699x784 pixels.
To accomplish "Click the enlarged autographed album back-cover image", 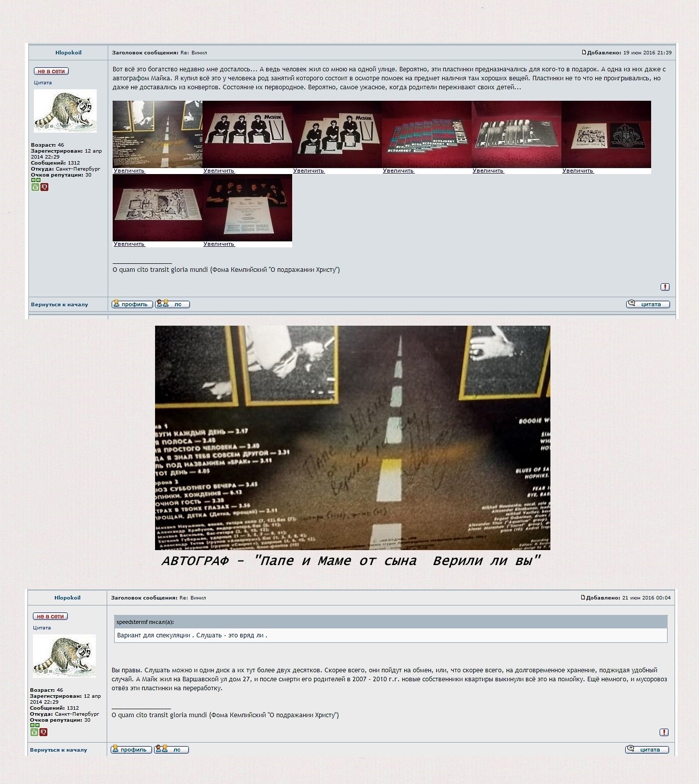I will 352,438.
